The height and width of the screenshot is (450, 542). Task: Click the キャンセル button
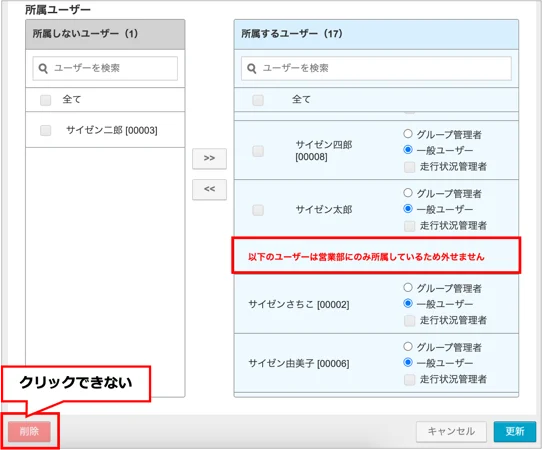click(x=451, y=431)
